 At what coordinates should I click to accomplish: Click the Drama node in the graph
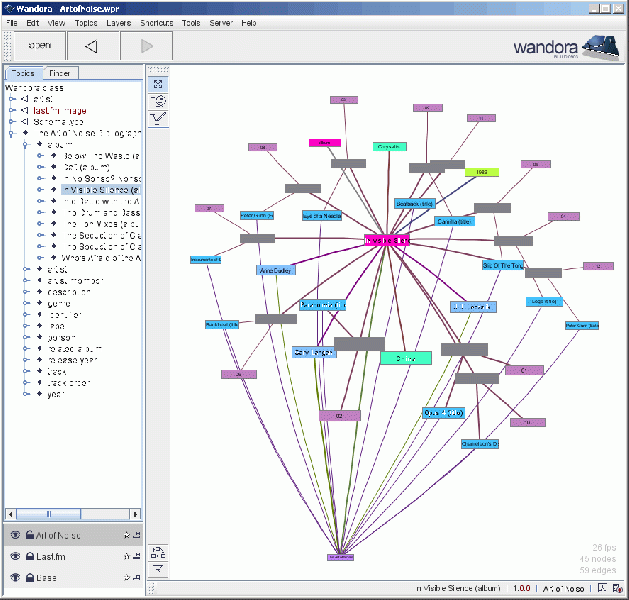click(x=405, y=358)
